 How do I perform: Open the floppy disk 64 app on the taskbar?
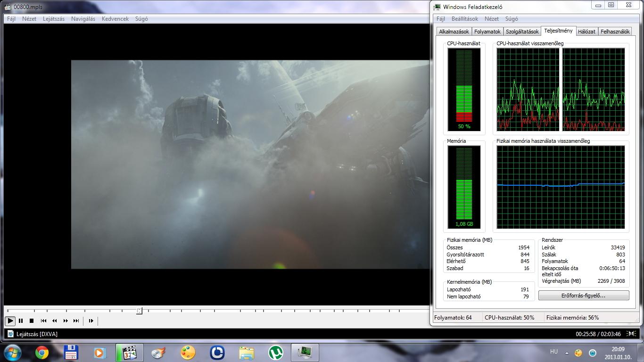tap(71, 353)
